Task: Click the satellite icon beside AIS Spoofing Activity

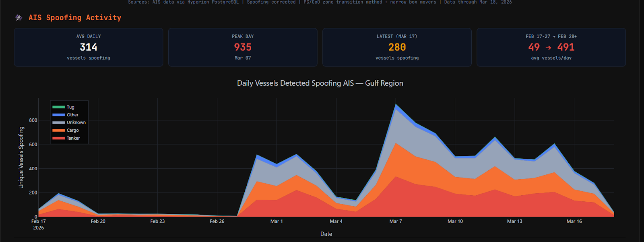Action: [x=19, y=18]
